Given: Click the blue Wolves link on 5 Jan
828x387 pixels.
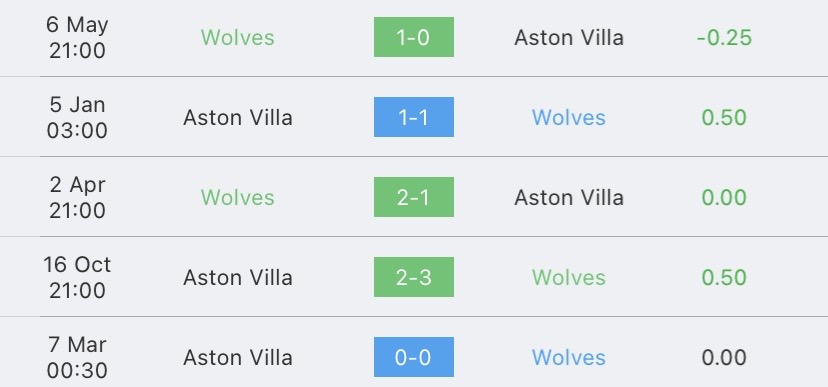Looking at the screenshot, I should [x=569, y=117].
